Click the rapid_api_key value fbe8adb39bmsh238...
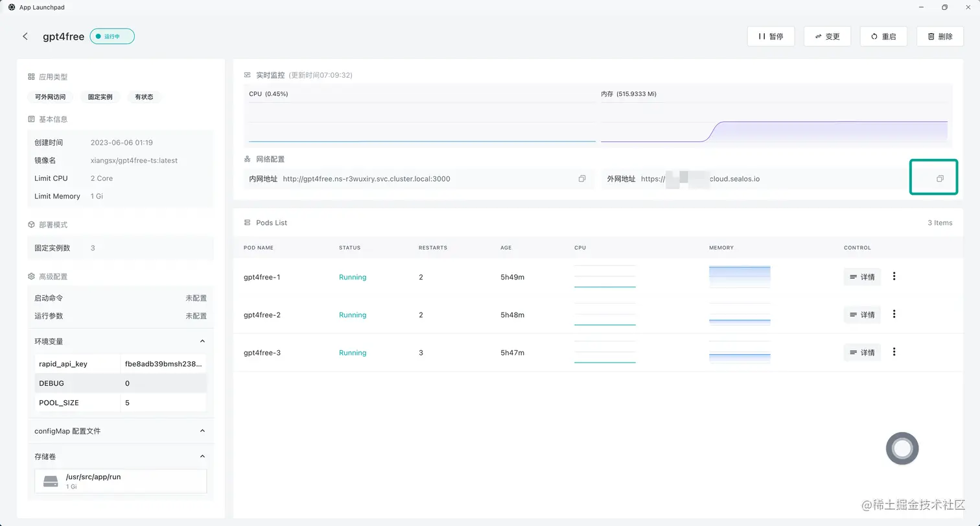The height and width of the screenshot is (526, 980). coord(165,364)
